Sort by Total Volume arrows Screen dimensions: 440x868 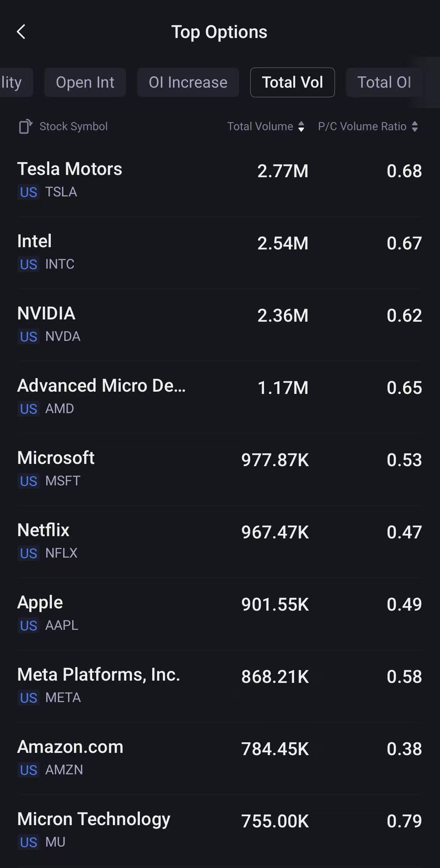pos(301,126)
